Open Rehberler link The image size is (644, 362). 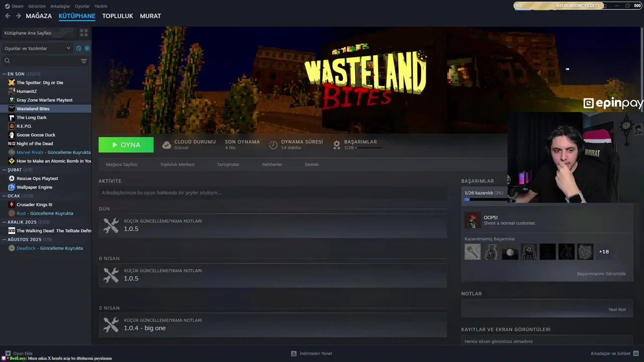(x=272, y=164)
